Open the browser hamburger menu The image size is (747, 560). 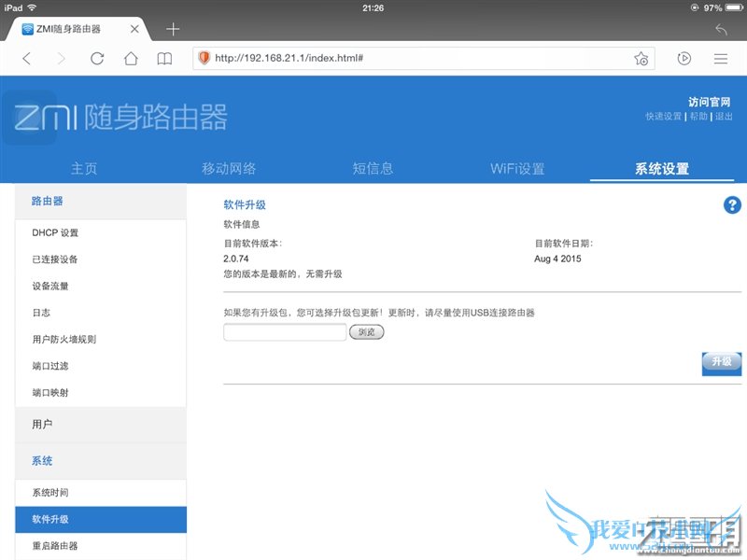(720, 58)
